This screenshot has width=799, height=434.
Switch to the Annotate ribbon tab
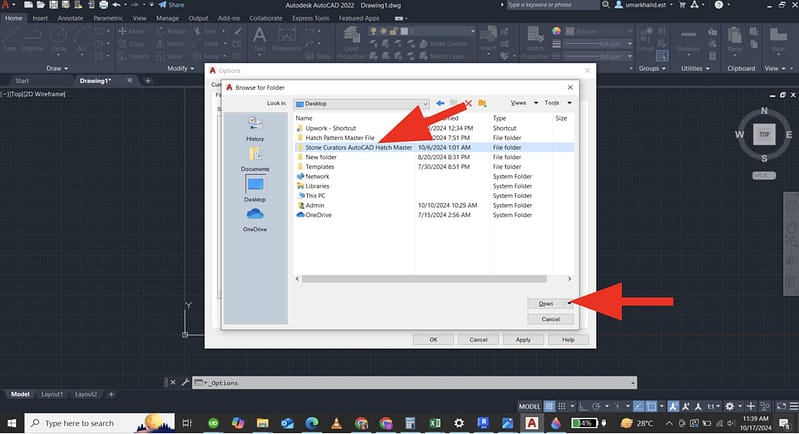(70, 18)
